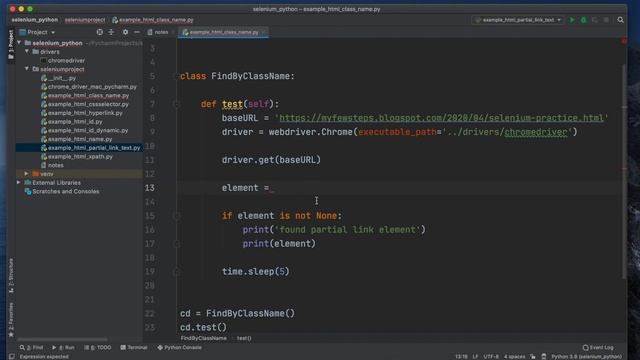Collapse the seleniumproject folder
This screenshot has height=360, width=640.
click(x=27, y=69)
